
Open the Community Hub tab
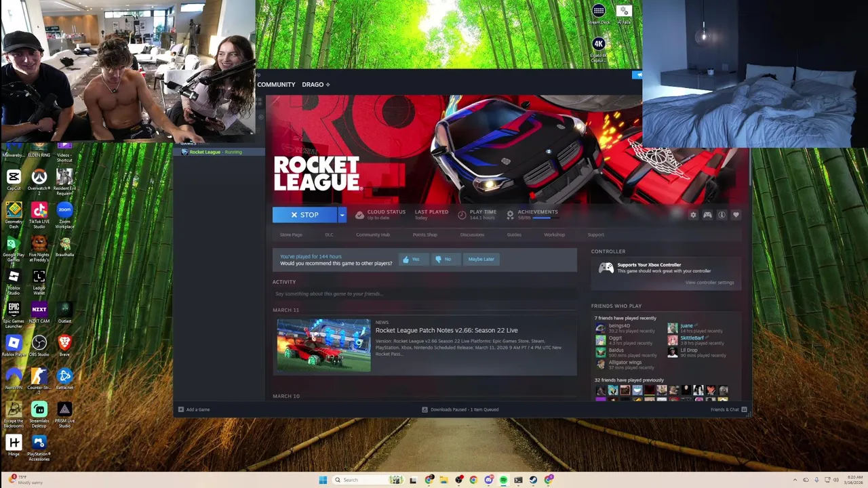tap(373, 235)
